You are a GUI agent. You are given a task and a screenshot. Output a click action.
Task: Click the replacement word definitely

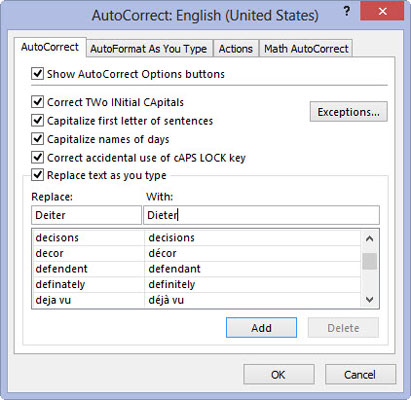[172, 285]
